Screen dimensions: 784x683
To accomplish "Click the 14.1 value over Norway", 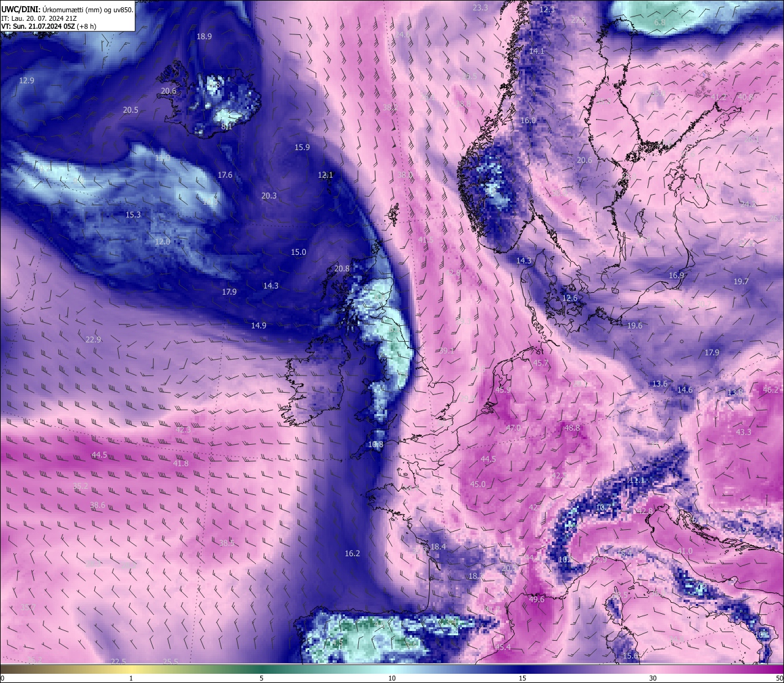I will 537,51.
